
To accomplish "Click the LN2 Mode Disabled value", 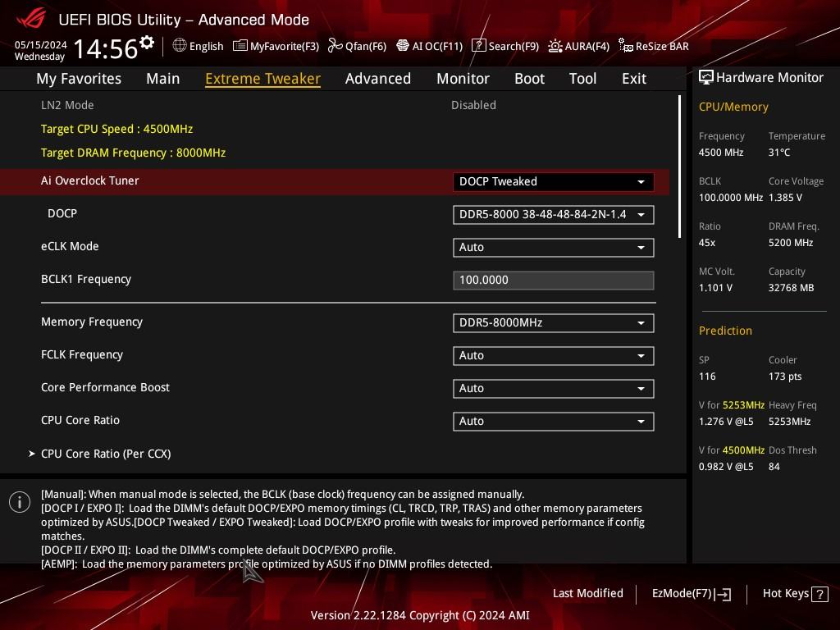I will pos(473,105).
